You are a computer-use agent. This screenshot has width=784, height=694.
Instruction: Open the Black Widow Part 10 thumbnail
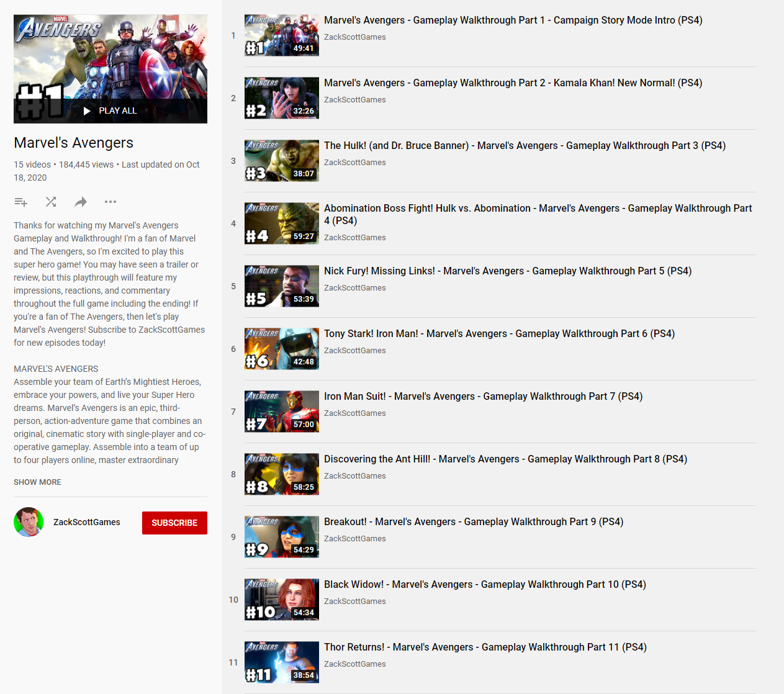(282, 600)
